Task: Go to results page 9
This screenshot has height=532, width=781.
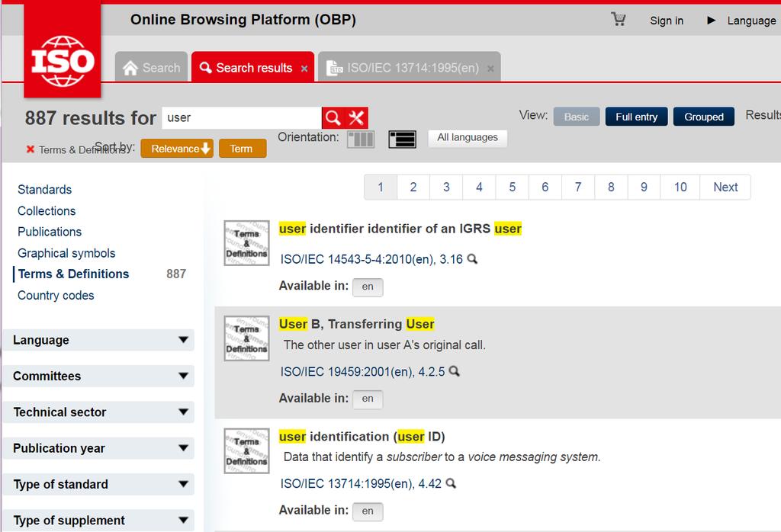Action: point(644,187)
